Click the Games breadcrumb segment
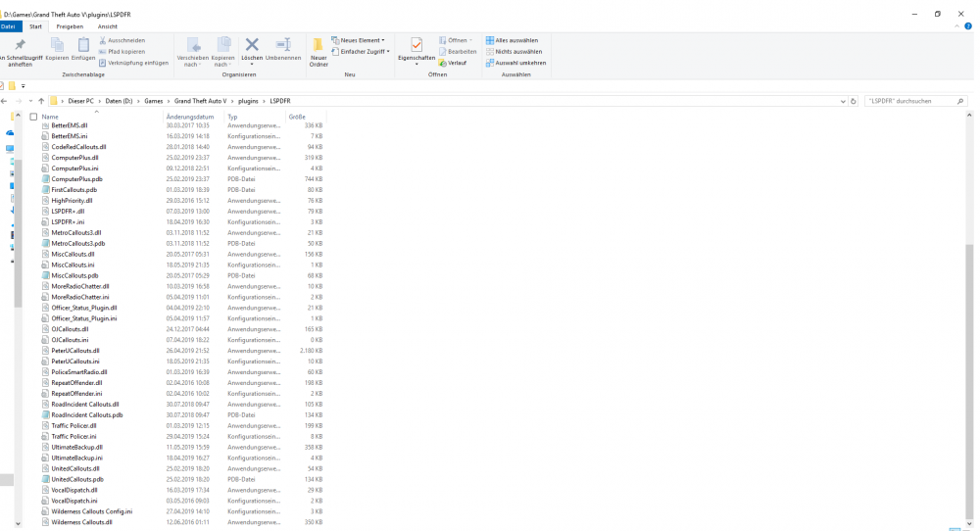 click(153, 101)
